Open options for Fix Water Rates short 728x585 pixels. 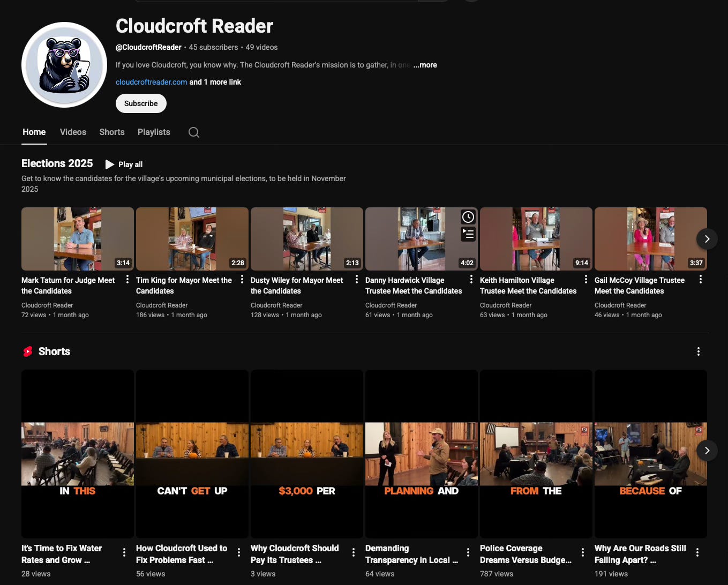[124, 552]
